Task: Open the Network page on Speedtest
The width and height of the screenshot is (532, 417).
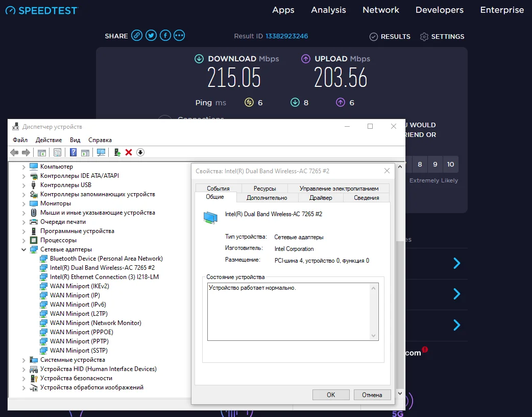Action: click(x=381, y=10)
